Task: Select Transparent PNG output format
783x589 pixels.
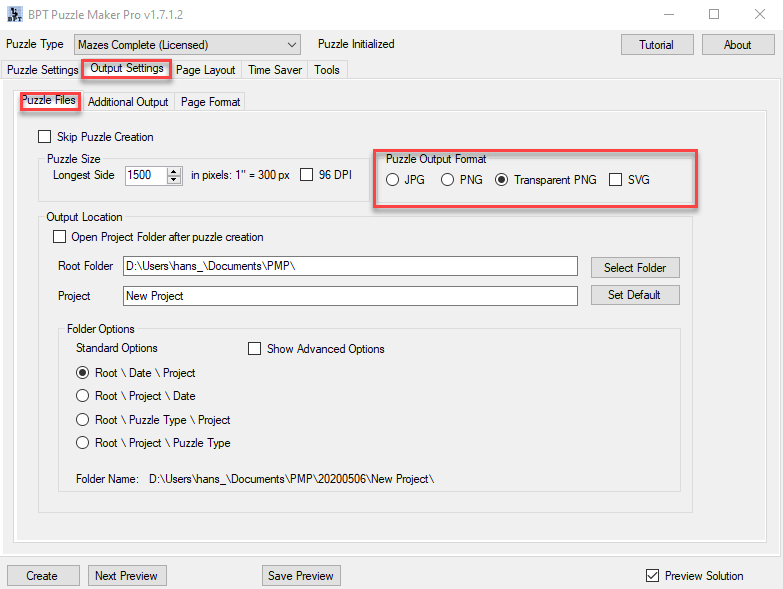Action: 501,180
